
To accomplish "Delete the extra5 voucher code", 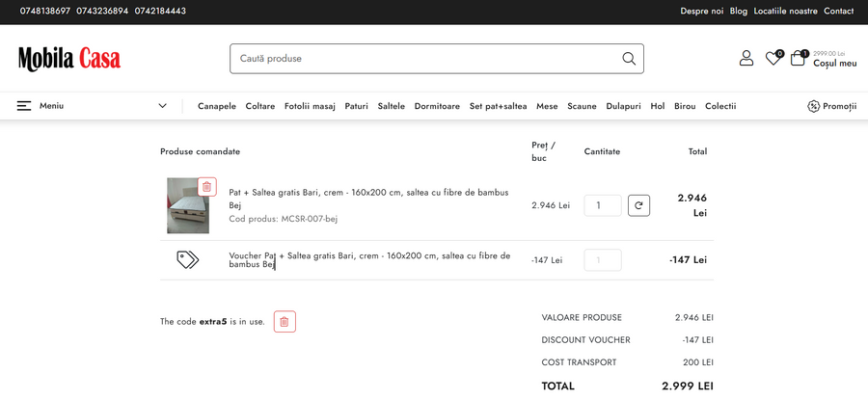I will point(285,321).
